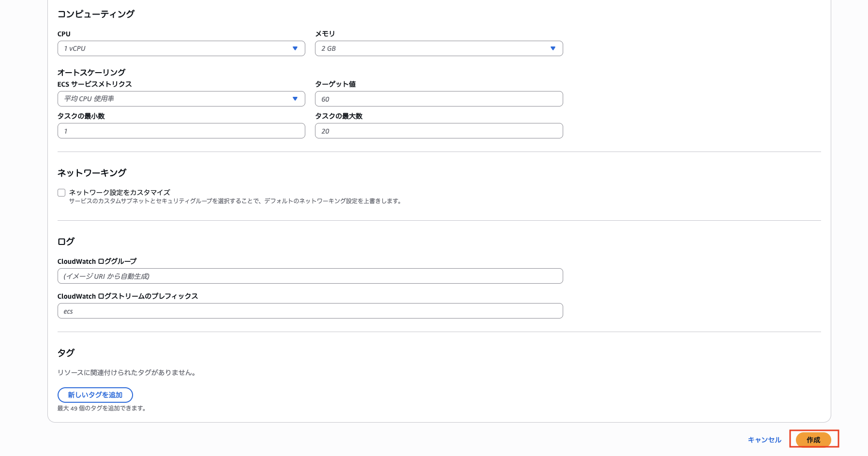The height and width of the screenshot is (456, 868).
Task: Click the orange 作成 button
Action: (x=813, y=440)
